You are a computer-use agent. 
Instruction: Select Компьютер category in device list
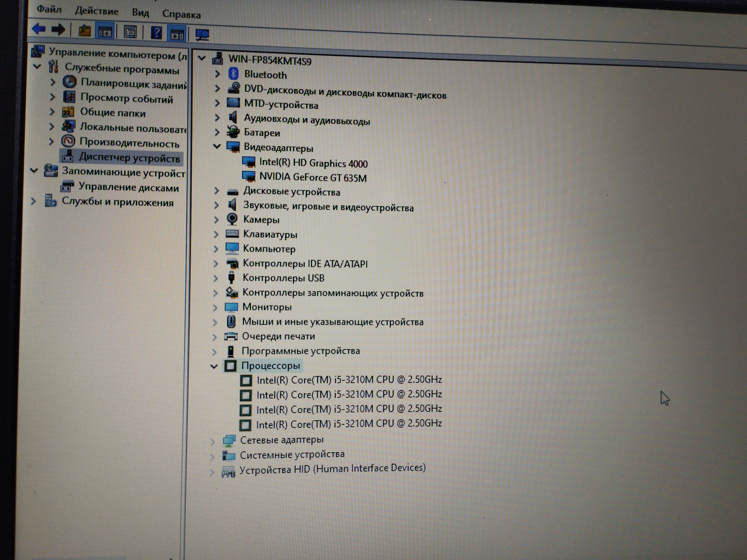point(269,248)
